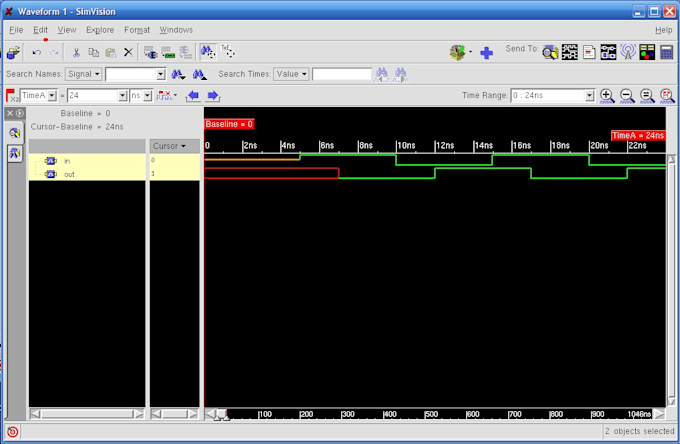Click the sidebar round expand arrow button
This screenshot has height=444, width=680.
point(20,113)
